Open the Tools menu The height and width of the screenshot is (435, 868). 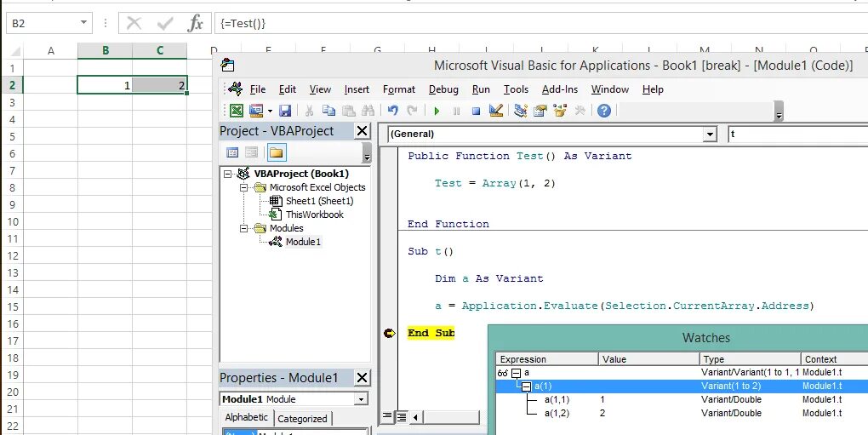pos(516,89)
